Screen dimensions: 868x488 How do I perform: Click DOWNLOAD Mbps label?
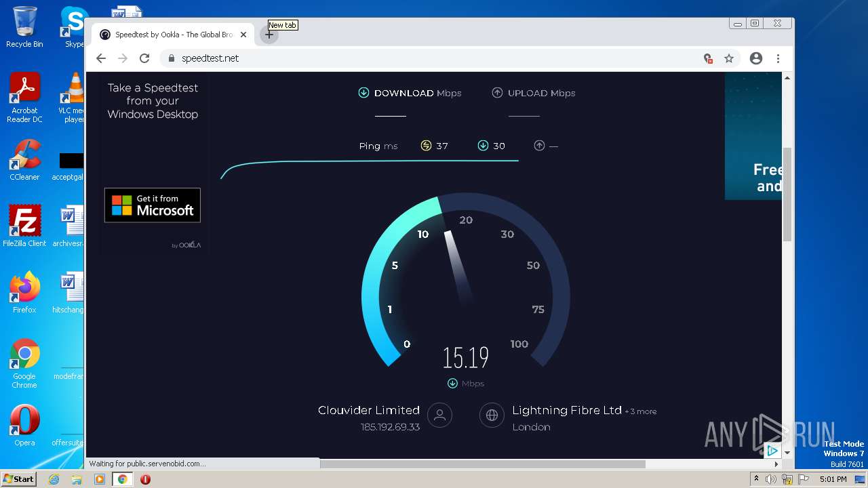coord(418,93)
